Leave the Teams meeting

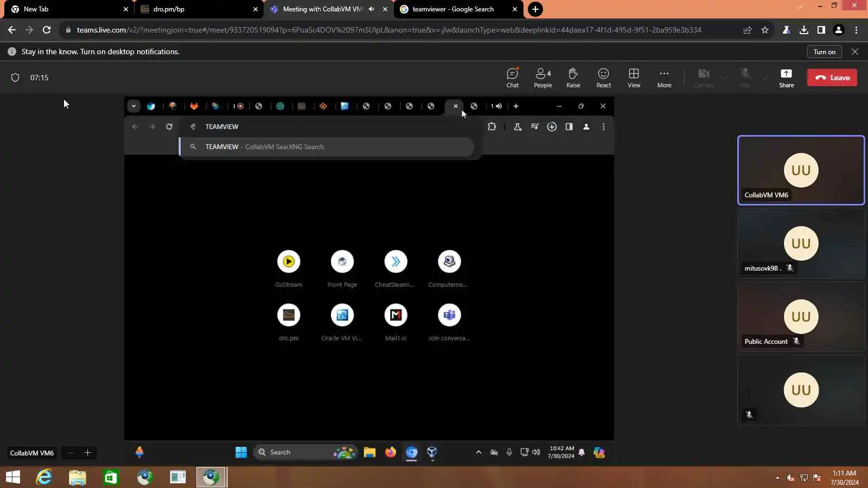[x=832, y=78]
